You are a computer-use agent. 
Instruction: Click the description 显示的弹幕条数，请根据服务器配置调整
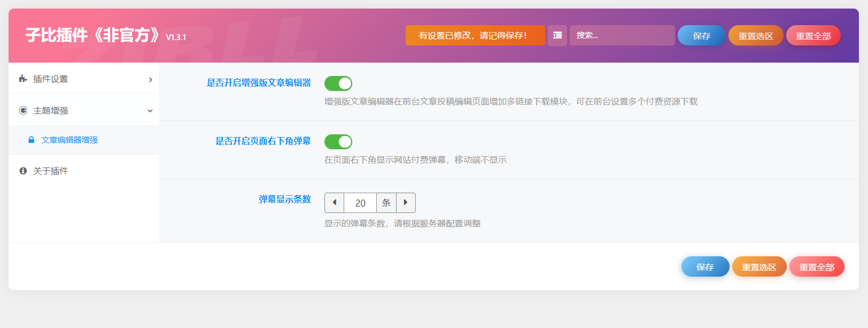(x=402, y=223)
